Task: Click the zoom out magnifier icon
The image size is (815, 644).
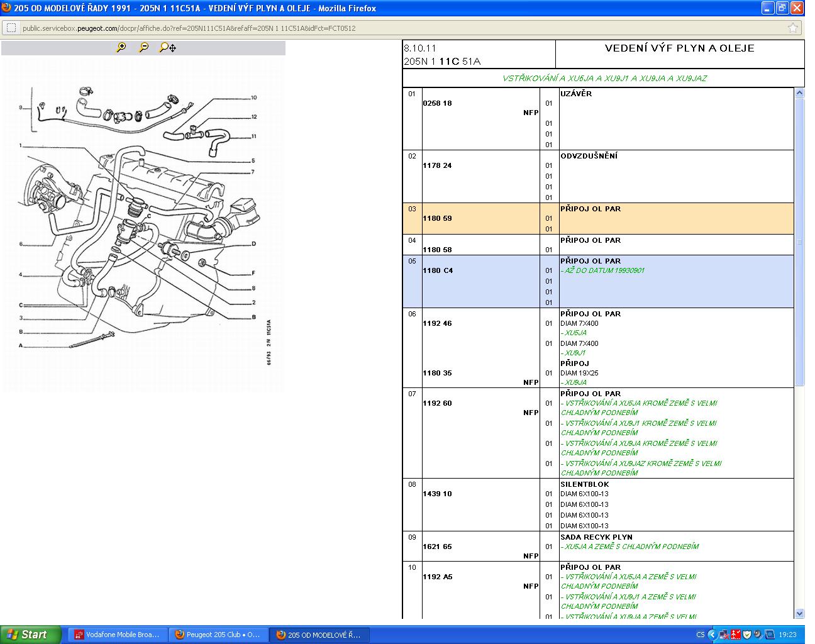Action: pyautogui.click(x=144, y=47)
